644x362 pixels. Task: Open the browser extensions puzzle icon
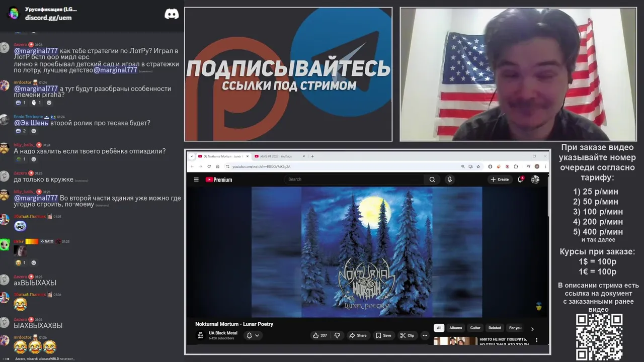click(516, 166)
